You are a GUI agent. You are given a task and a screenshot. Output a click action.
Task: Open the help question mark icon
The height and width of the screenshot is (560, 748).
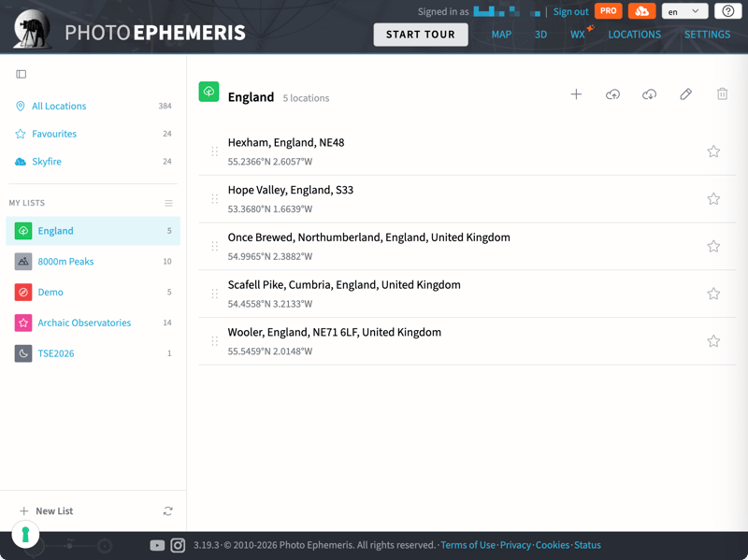[x=728, y=11]
